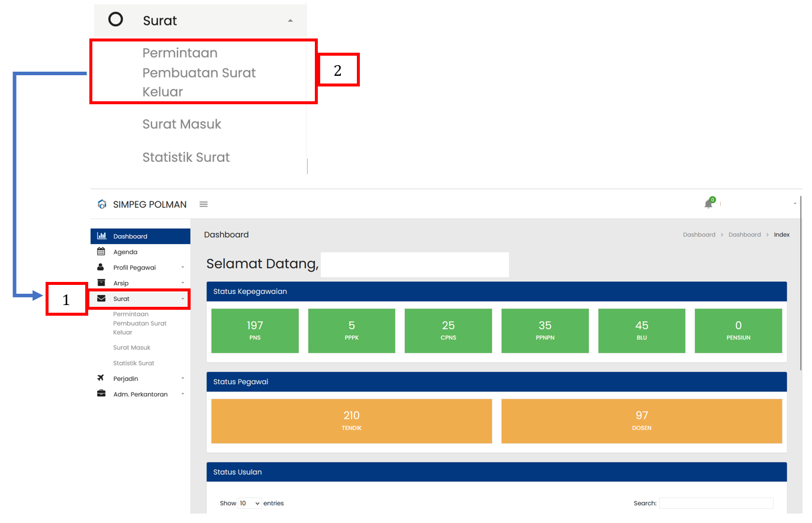Click the Adm. Perkantoran briefcase icon
This screenshot has height=523, width=812.
(101, 394)
